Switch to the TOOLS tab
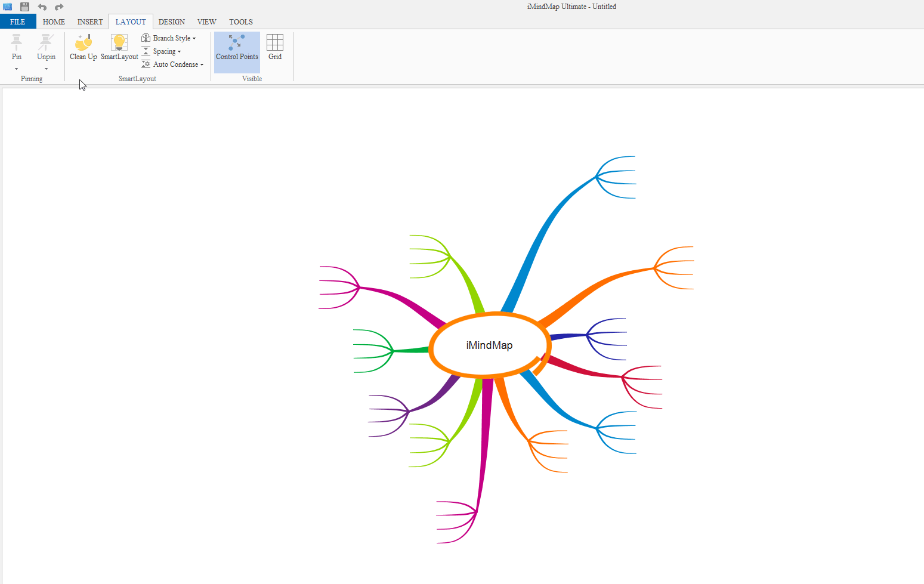Screen dimensions: 924x584 pyautogui.click(x=241, y=21)
